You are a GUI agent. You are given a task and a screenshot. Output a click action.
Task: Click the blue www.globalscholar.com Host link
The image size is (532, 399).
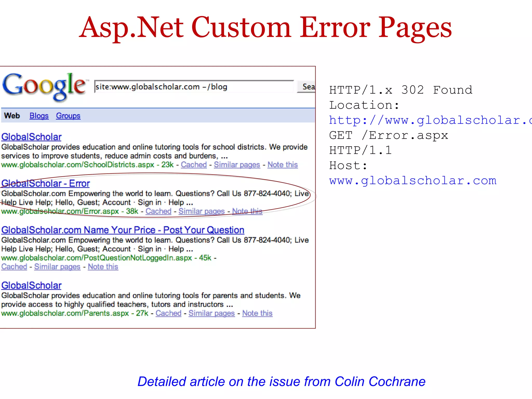[413, 181]
